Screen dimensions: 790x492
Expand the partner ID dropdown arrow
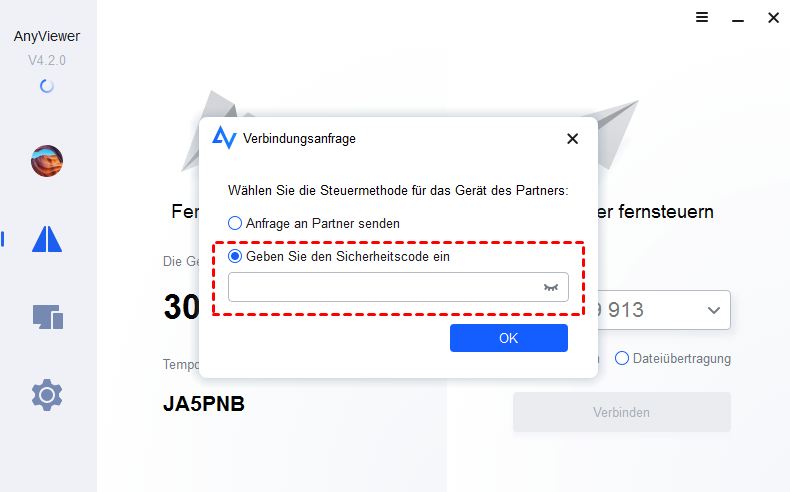pos(713,310)
